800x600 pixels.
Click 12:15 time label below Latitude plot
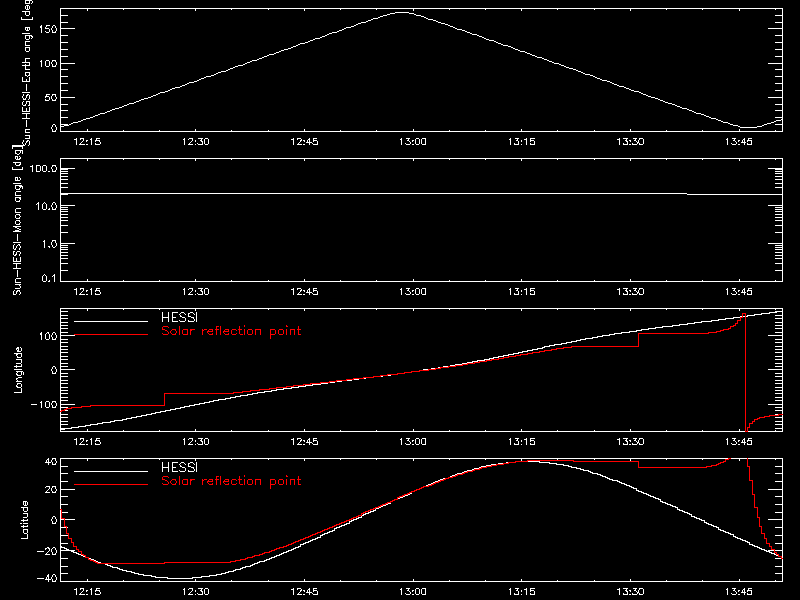[87, 592]
